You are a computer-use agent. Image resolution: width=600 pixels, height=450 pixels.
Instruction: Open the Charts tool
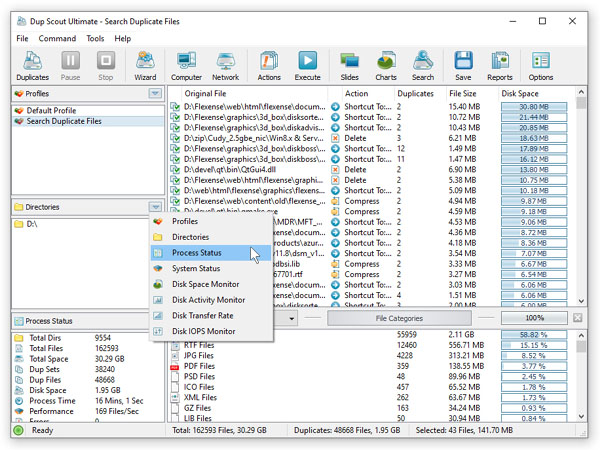(x=386, y=66)
